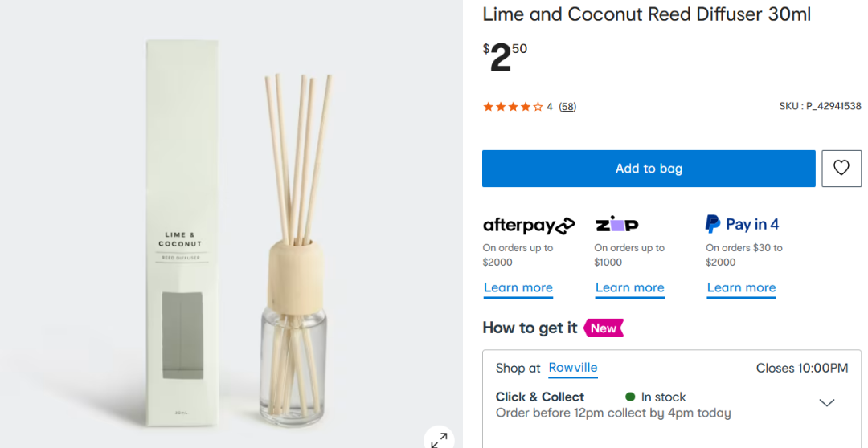Open the 58 reviews link
Screen dimensions: 868x448
pyautogui.click(x=567, y=107)
